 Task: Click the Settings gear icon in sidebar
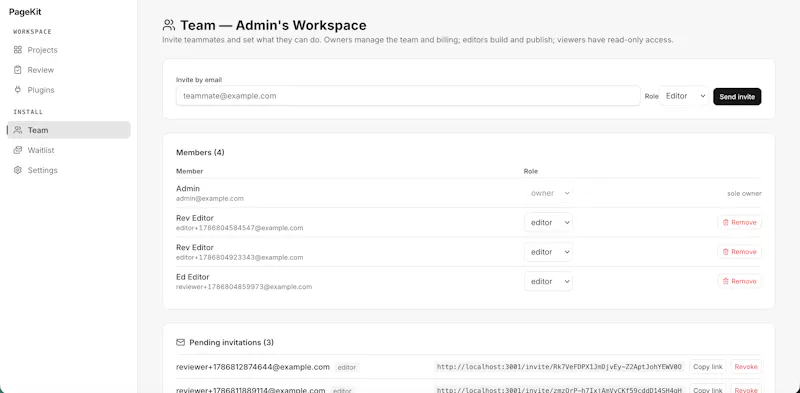pyautogui.click(x=18, y=170)
